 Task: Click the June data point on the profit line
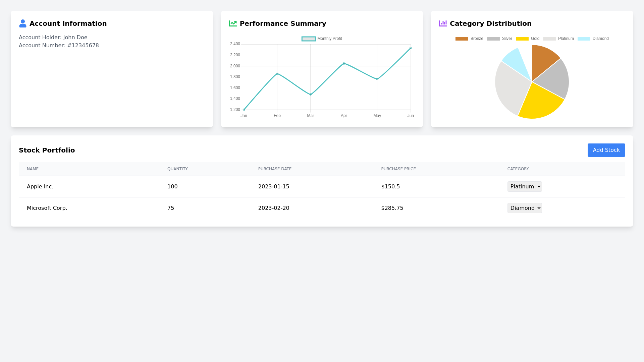click(x=410, y=48)
